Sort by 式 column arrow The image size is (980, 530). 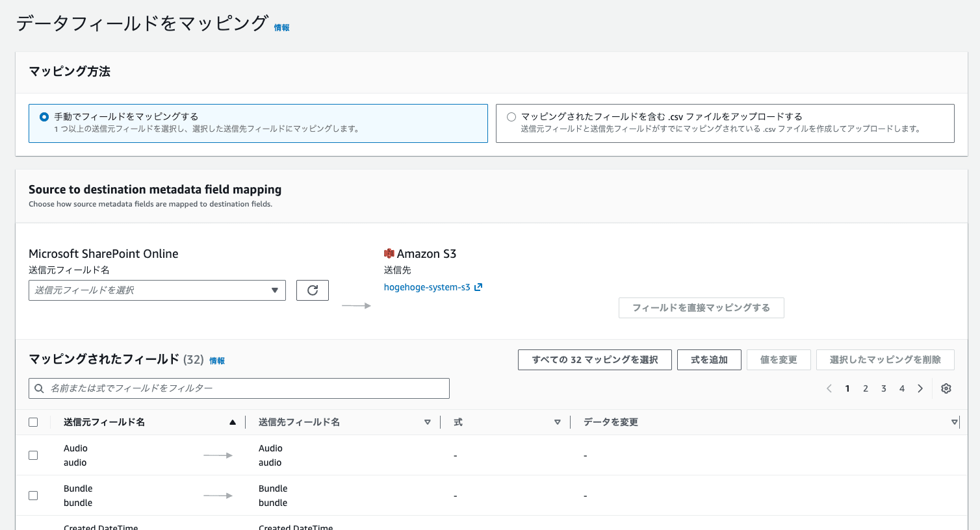pos(558,422)
